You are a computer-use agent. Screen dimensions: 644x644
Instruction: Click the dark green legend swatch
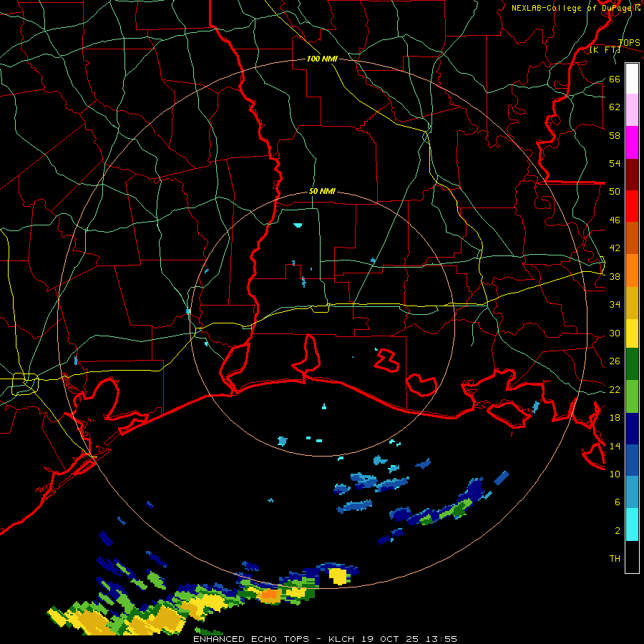[x=632, y=364]
